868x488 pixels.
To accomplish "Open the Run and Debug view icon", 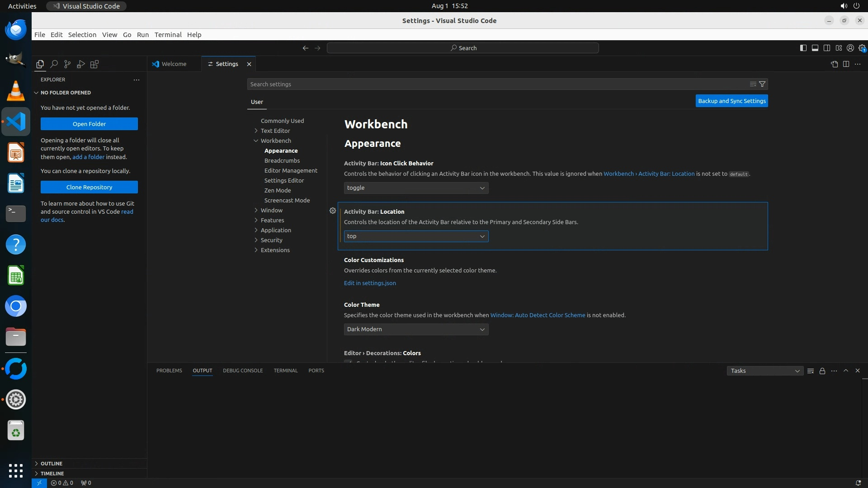I will pyautogui.click(x=81, y=64).
